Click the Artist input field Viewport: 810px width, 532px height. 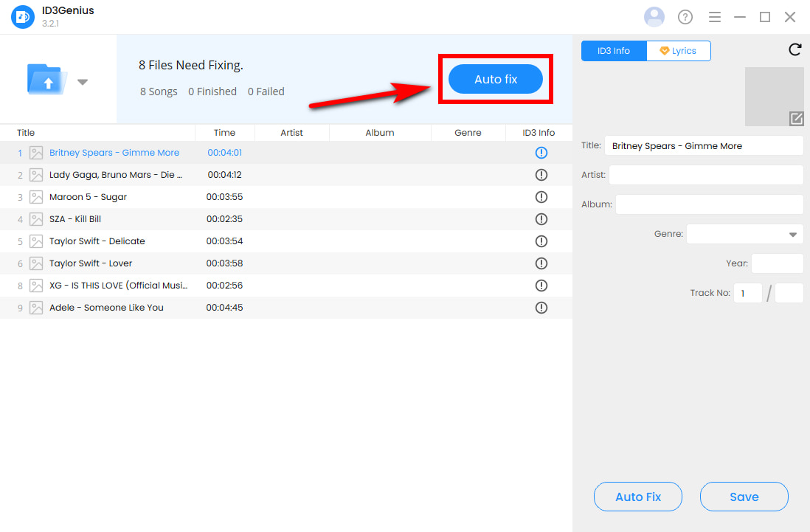click(706, 175)
